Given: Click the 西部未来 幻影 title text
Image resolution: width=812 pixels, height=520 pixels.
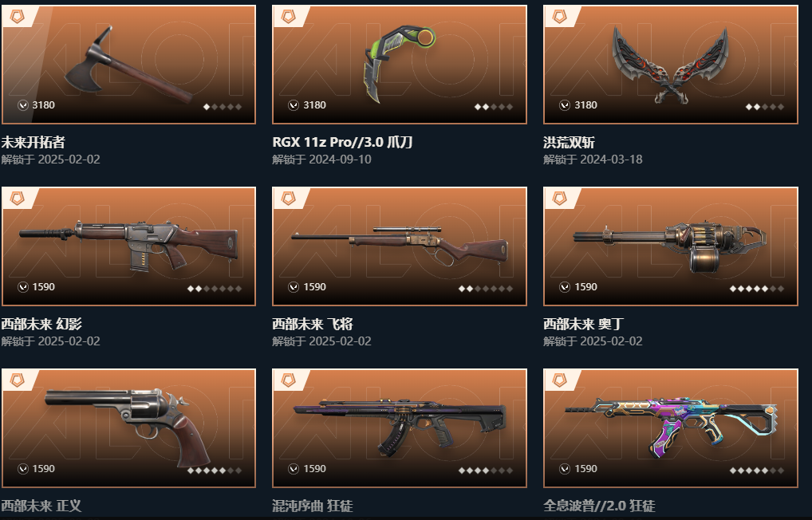Looking at the screenshot, I should click(x=41, y=325).
